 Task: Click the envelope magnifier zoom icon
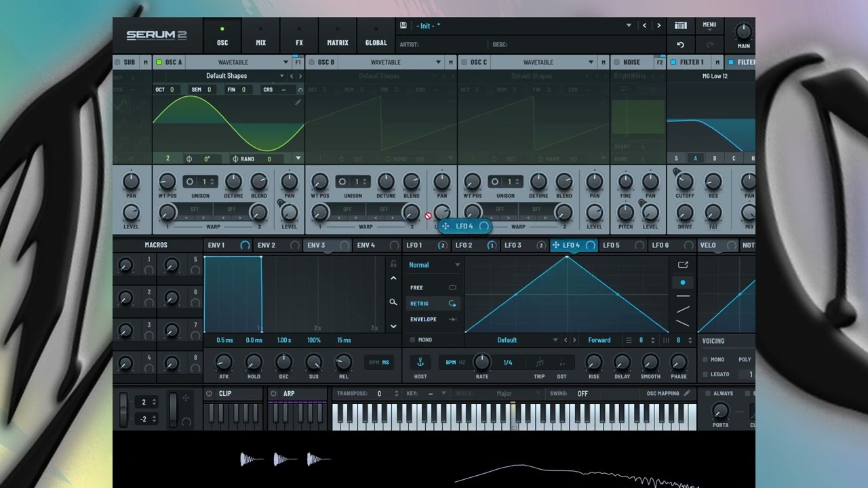click(x=393, y=302)
